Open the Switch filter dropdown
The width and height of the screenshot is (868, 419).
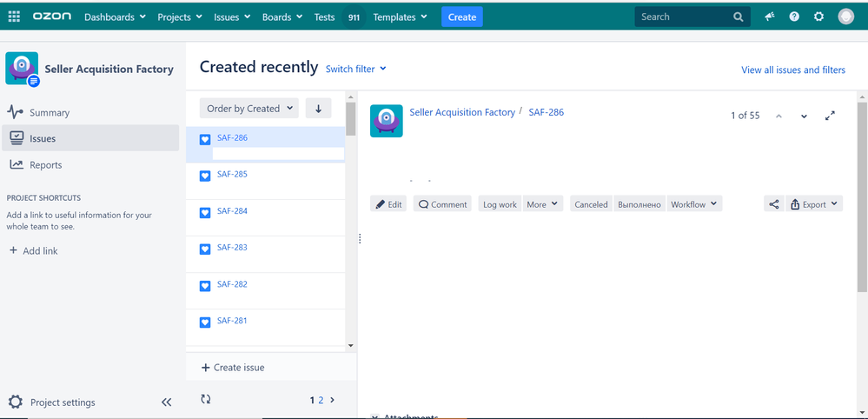[x=356, y=70]
